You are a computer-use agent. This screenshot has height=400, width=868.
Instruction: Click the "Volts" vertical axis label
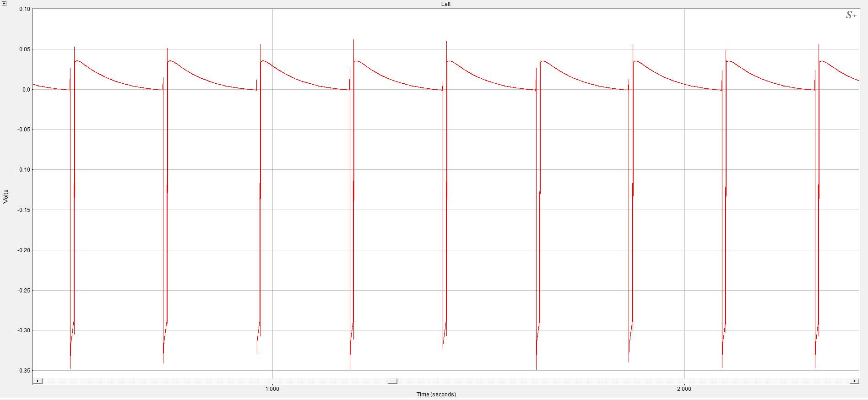click(6, 197)
